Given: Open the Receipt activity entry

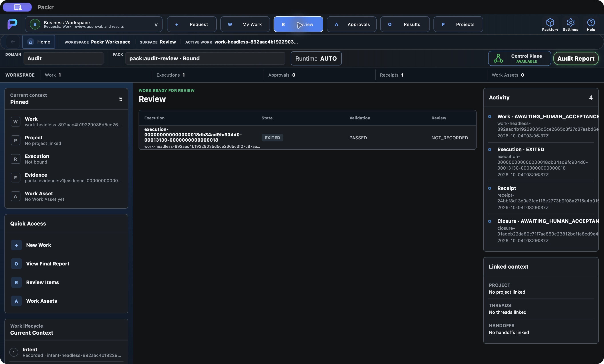Looking at the screenshot, I should (541, 198).
